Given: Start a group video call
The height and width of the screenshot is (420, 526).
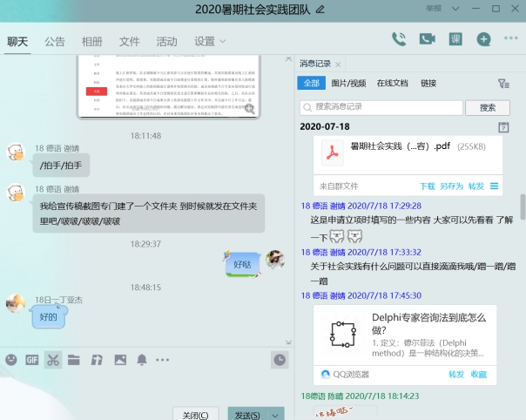Looking at the screenshot, I should coord(427,38).
